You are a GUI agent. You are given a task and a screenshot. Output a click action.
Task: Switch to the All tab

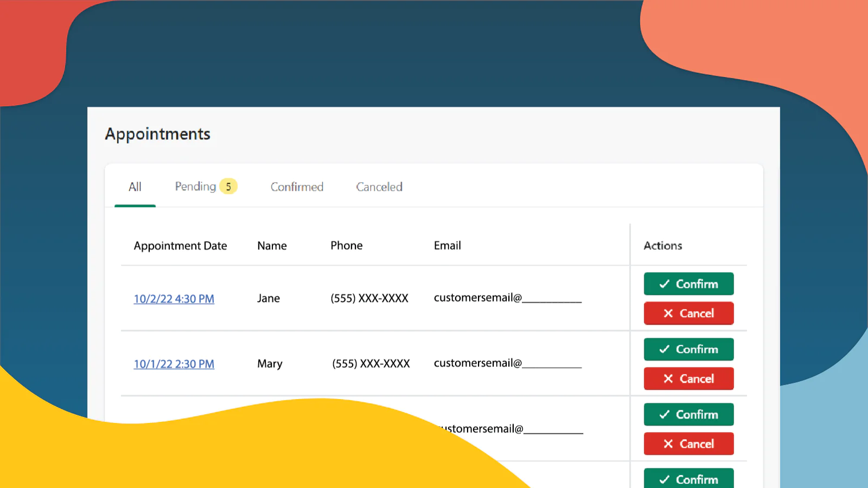[x=135, y=187]
